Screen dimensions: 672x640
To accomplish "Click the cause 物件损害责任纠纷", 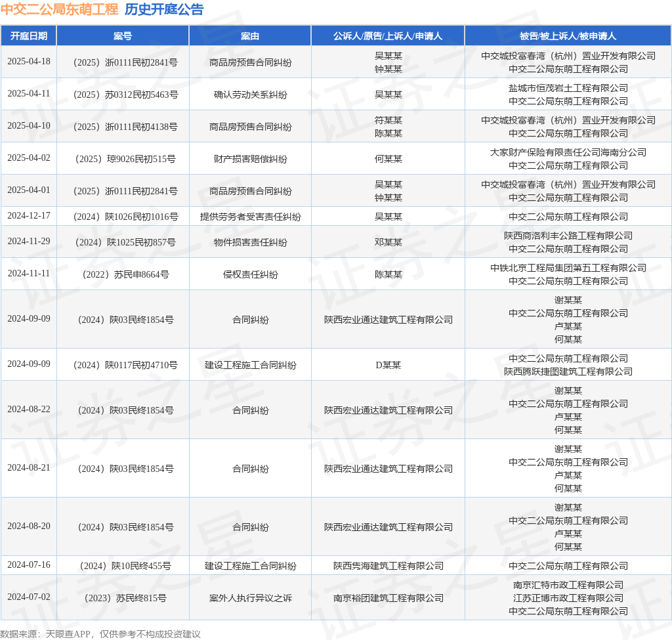I will 250,243.
